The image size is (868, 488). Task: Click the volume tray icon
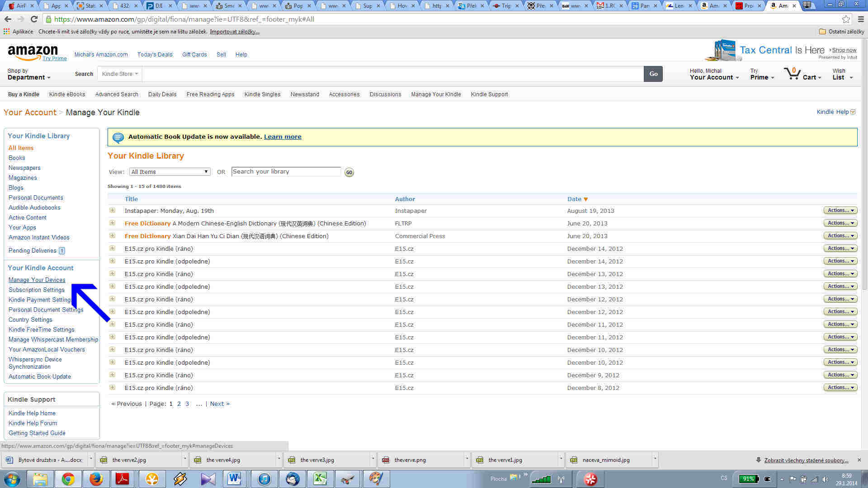pyautogui.click(x=825, y=479)
